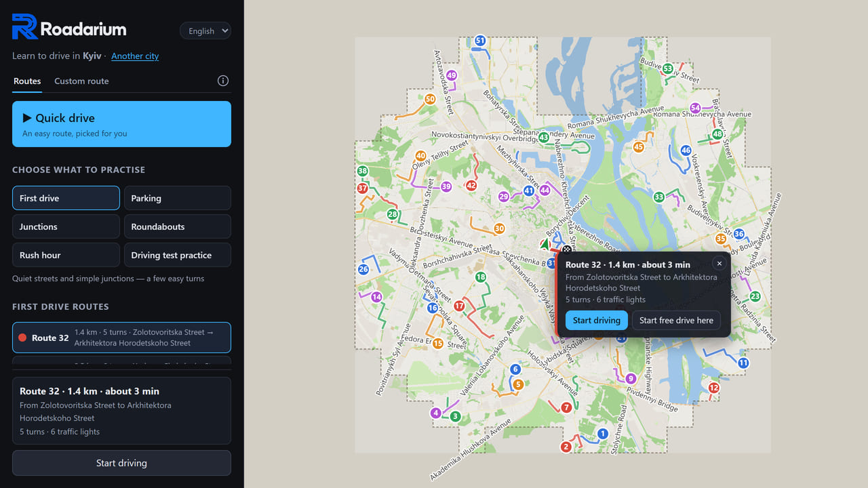Viewport: 868px width, 488px height.
Task: Select route marker 1 on map
Action: (x=602, y=433)
